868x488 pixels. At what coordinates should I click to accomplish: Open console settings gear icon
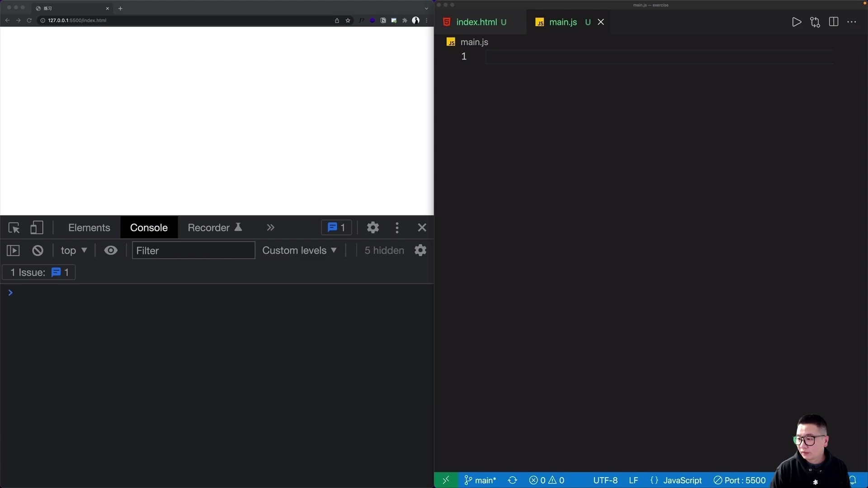(x=420, y=250)
